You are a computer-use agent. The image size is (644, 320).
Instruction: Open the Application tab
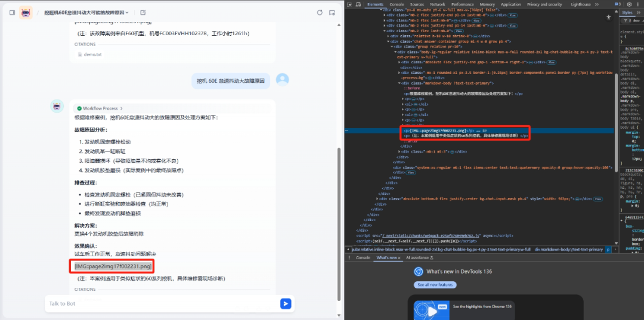[x=511, y=5]
